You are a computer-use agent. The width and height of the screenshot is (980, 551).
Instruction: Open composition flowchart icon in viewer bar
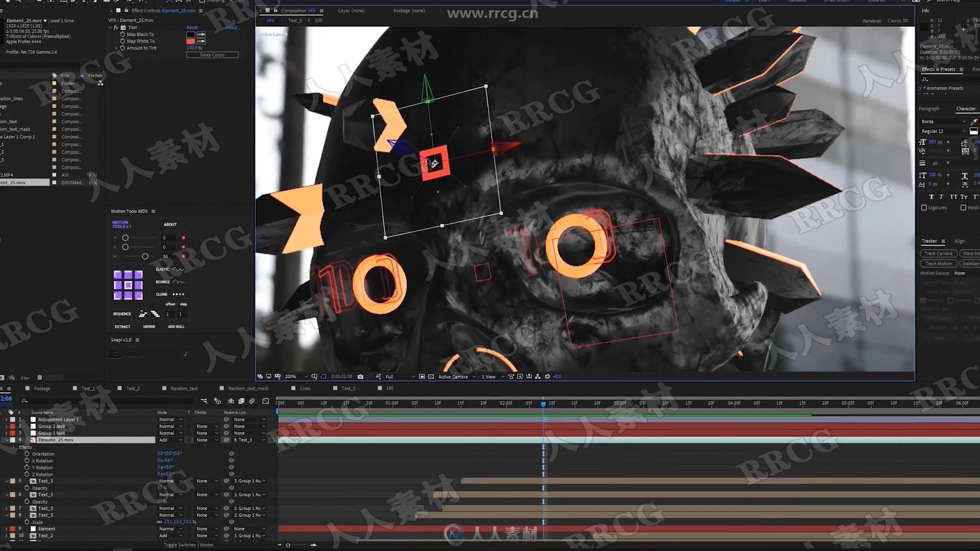point(537,377)
